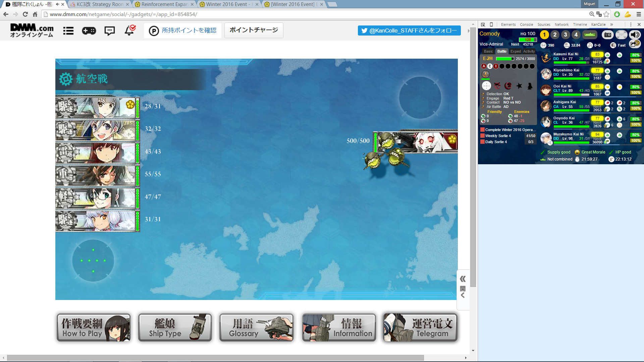Click the fleet line-of-sight eye icon
Image resolution: width=644 pixels, height=362 pixels.
[x=567, y=45]
